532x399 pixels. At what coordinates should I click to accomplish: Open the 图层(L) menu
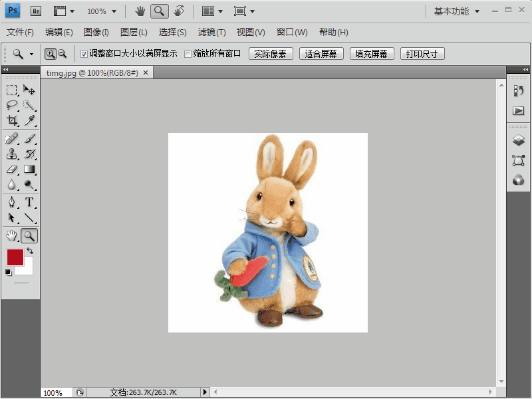coord(134,32)
